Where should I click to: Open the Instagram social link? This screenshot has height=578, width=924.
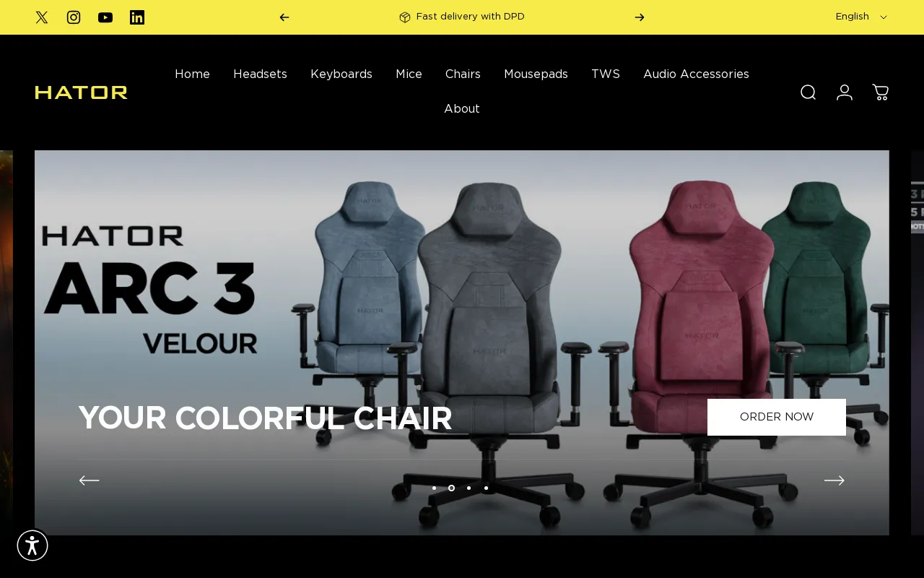74,17
